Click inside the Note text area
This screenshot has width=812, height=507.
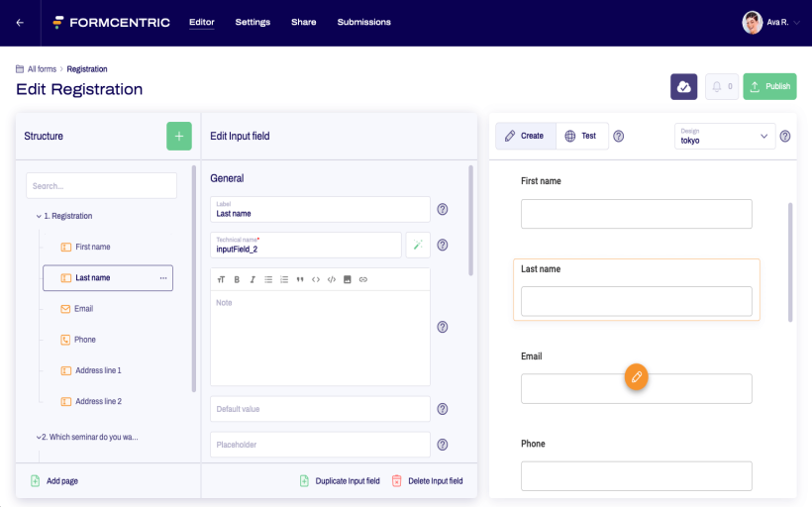click(x=320, y=338)
